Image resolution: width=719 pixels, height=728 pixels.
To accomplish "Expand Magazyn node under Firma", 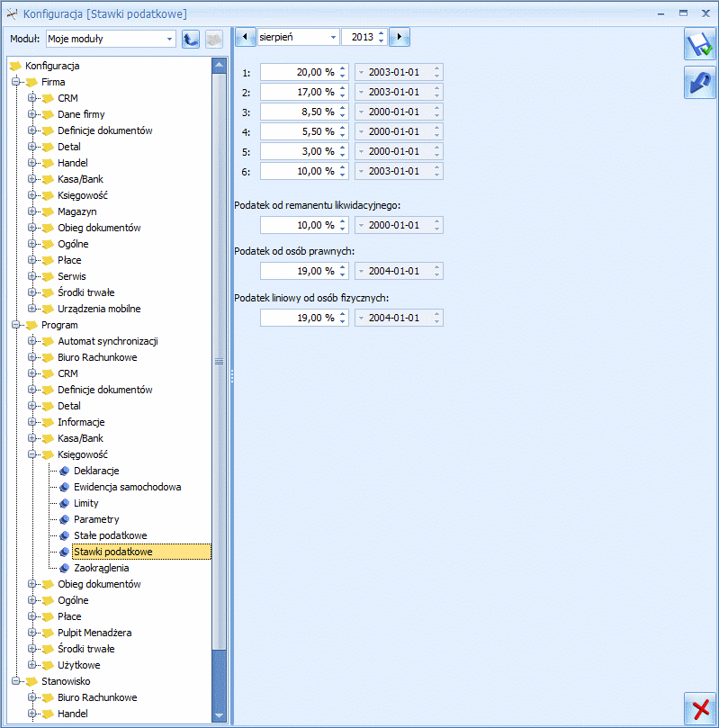I will 32,211.
